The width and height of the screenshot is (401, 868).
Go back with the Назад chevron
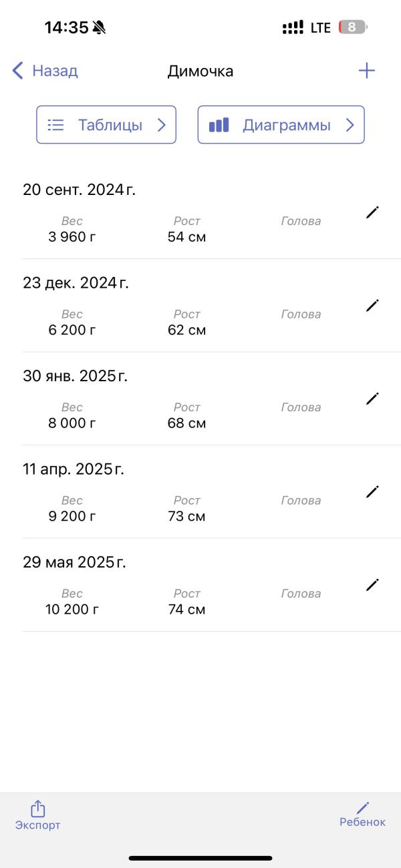[18, 71]
